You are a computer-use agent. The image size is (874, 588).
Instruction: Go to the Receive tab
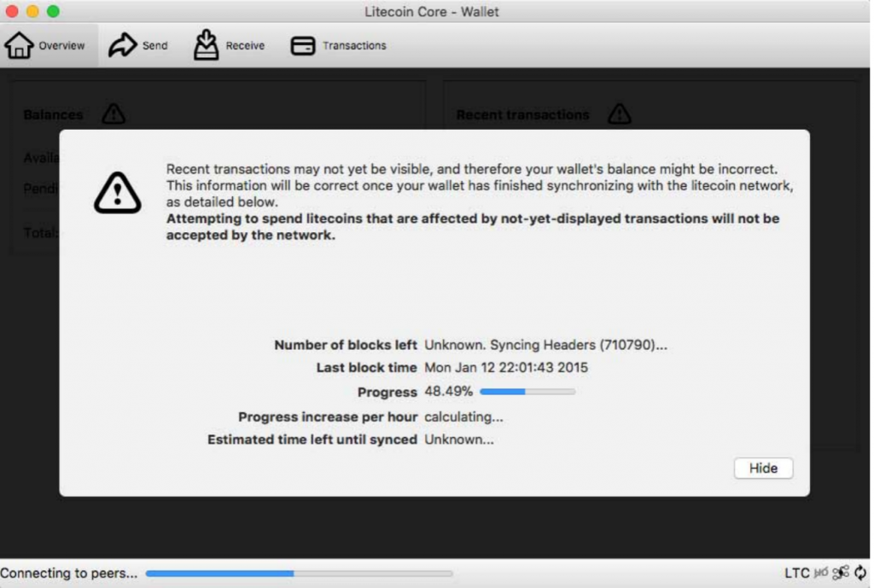(229, 46)
